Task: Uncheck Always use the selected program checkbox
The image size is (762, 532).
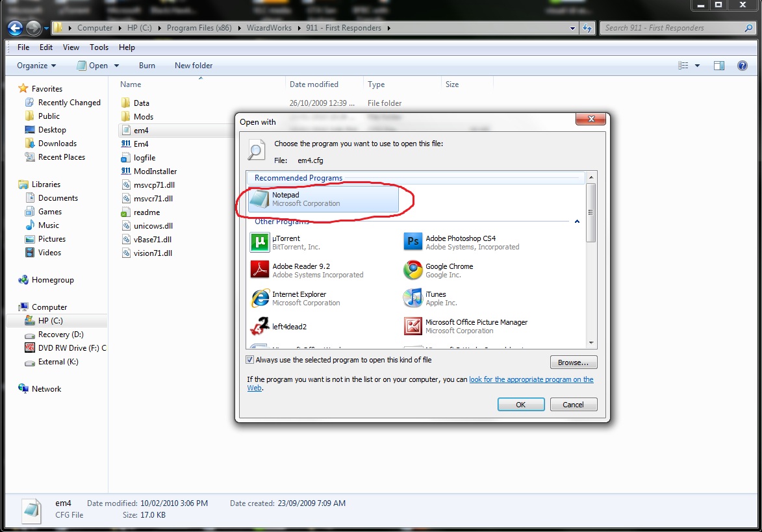Action: [250, 360]
